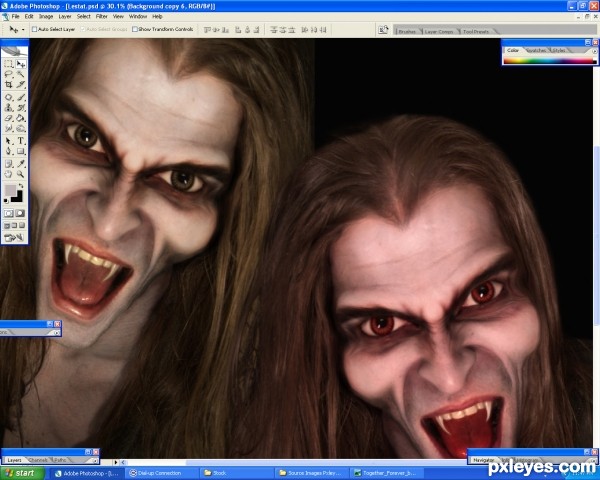This screenshot has height=480, width=600.
Task: Open the Layer menu
Action: point(65,16)
